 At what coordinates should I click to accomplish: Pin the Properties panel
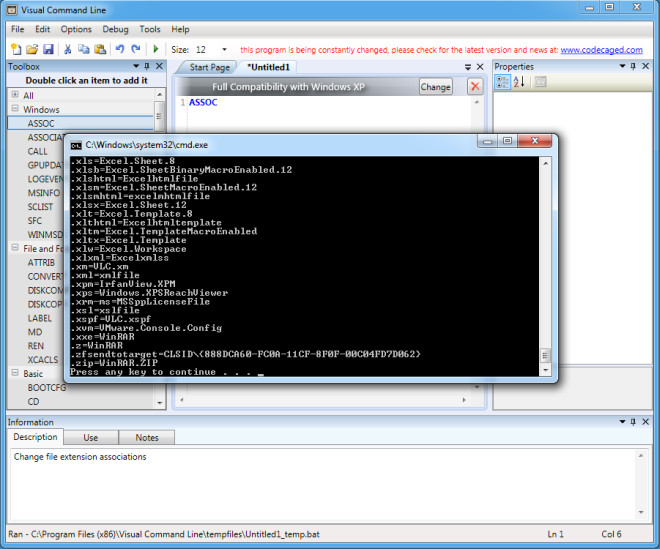[633, 66]
